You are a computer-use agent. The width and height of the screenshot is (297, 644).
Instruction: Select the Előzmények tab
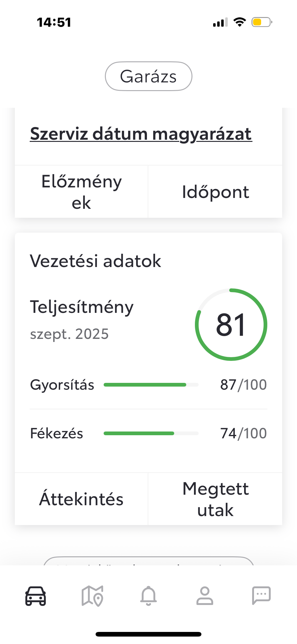[x=81, y=192]
